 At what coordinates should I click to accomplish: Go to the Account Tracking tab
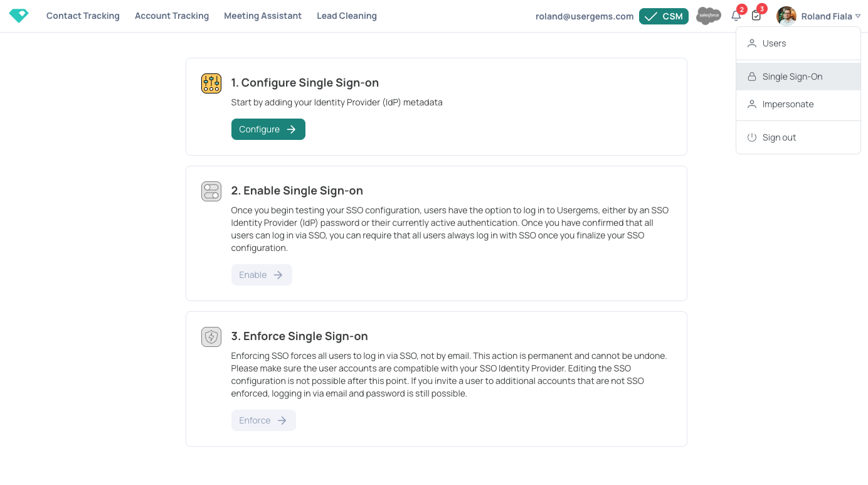tap(172, 16)
